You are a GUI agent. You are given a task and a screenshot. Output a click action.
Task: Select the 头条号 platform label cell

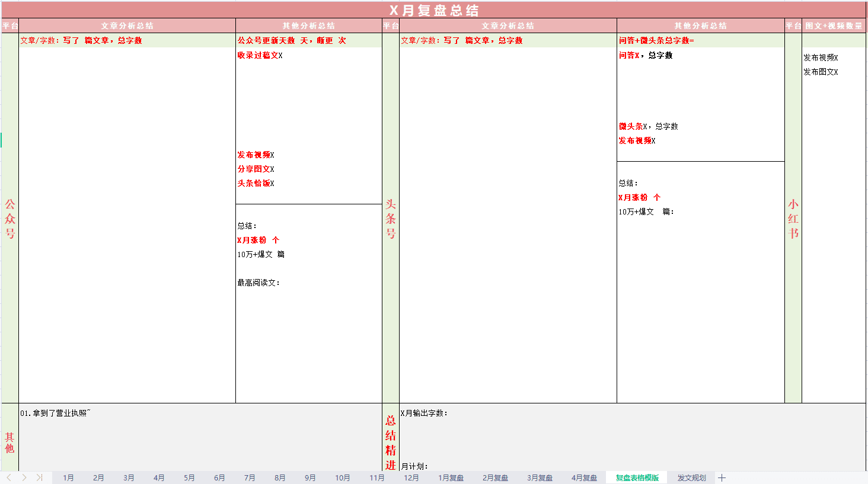tap(391, 218)
